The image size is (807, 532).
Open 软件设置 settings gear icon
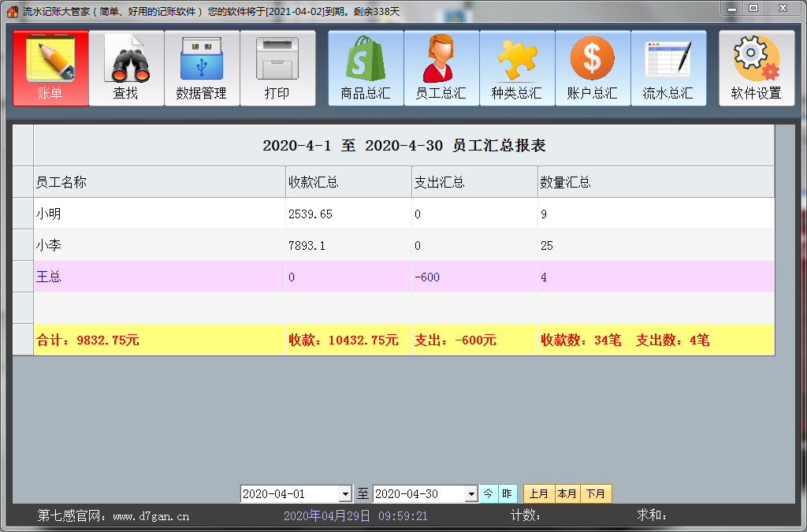(x=755, y=68)
